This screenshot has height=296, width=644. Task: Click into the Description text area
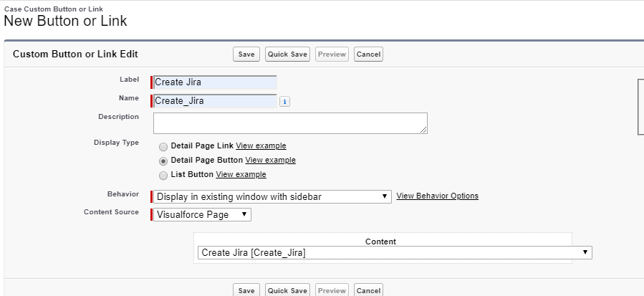click(x=290, y=123)
